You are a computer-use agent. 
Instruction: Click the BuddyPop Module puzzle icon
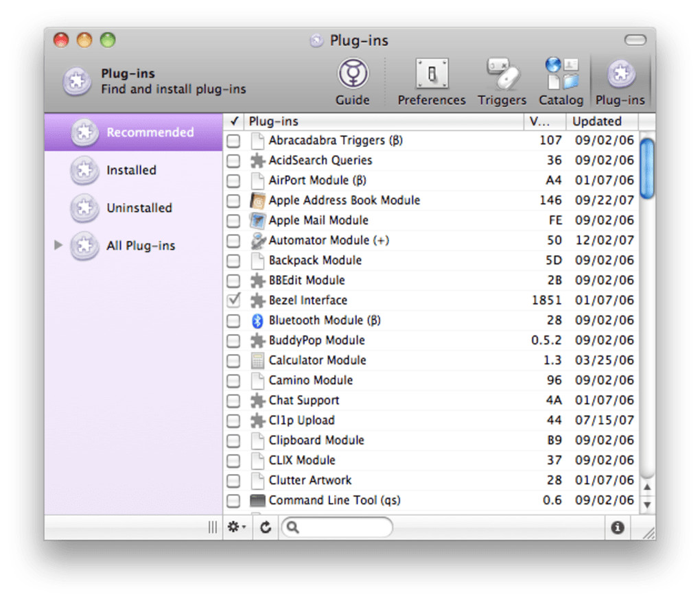pos(257,340)
